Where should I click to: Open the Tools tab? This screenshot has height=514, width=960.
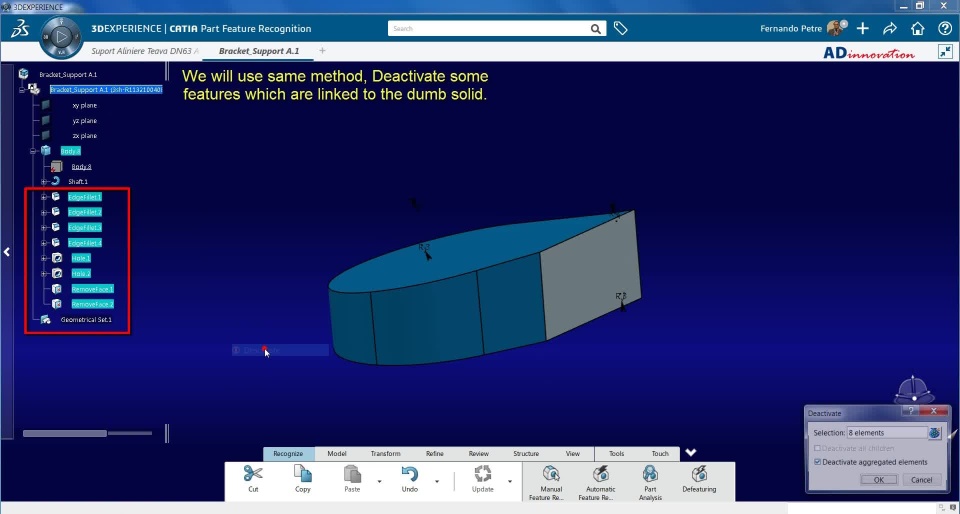tap(617, 453)
